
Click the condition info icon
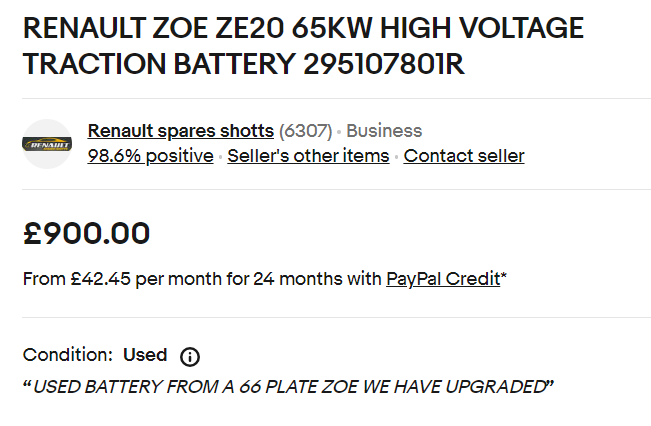coord(190,356)
